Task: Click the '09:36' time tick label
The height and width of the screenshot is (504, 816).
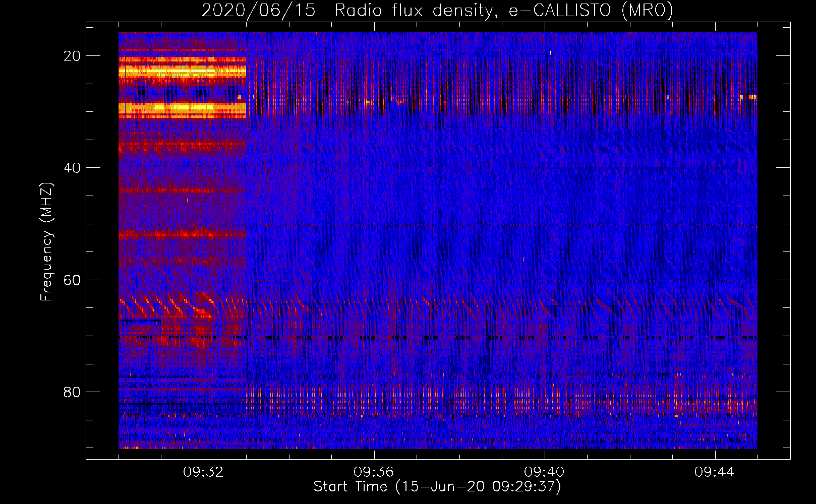Action: click(x=374, y=472)
